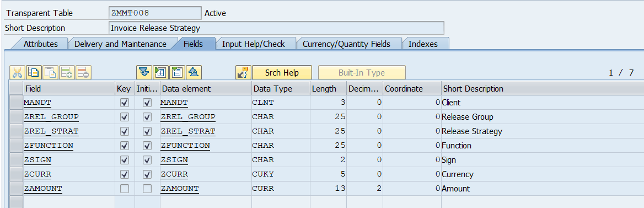The width and height of the screenshot is (644, 208).
Task: Toggle Initial Values checkbox for ZCURR row
Action: [147, 174]
